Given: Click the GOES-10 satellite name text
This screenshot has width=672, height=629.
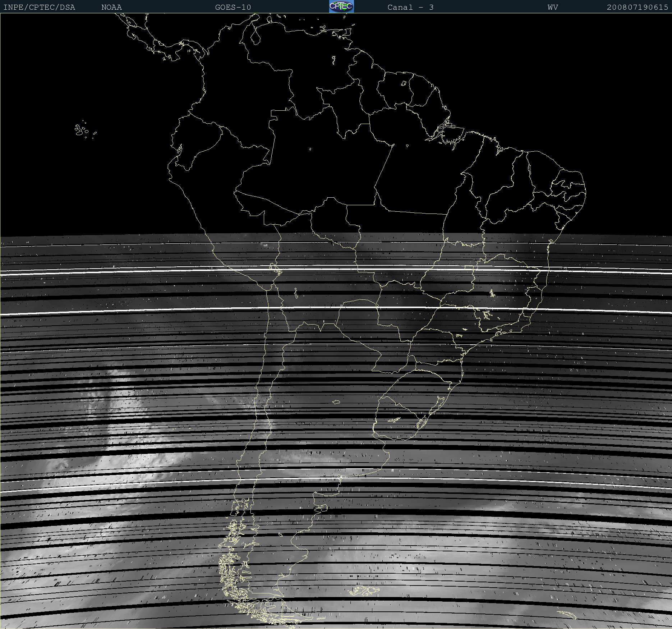Looking at the screenshot, I should tap(233, 7).
